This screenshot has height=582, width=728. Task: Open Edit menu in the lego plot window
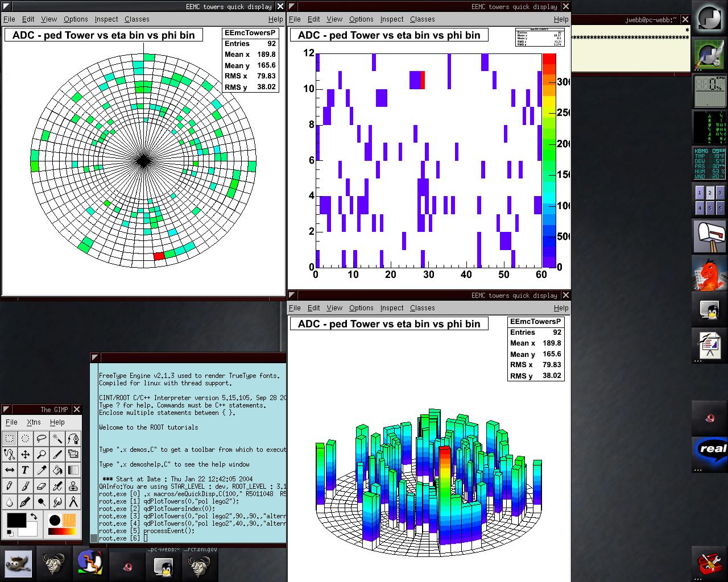click(x=313, y=308)
